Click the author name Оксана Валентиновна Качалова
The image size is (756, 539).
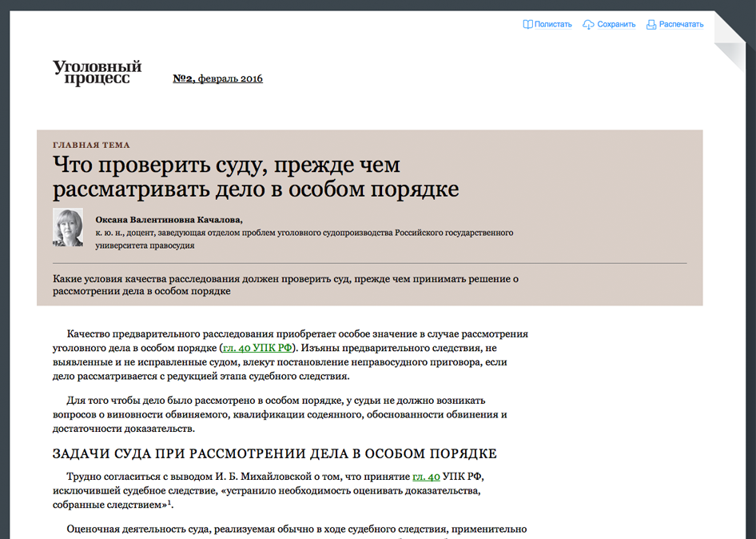tap(168, 219)
